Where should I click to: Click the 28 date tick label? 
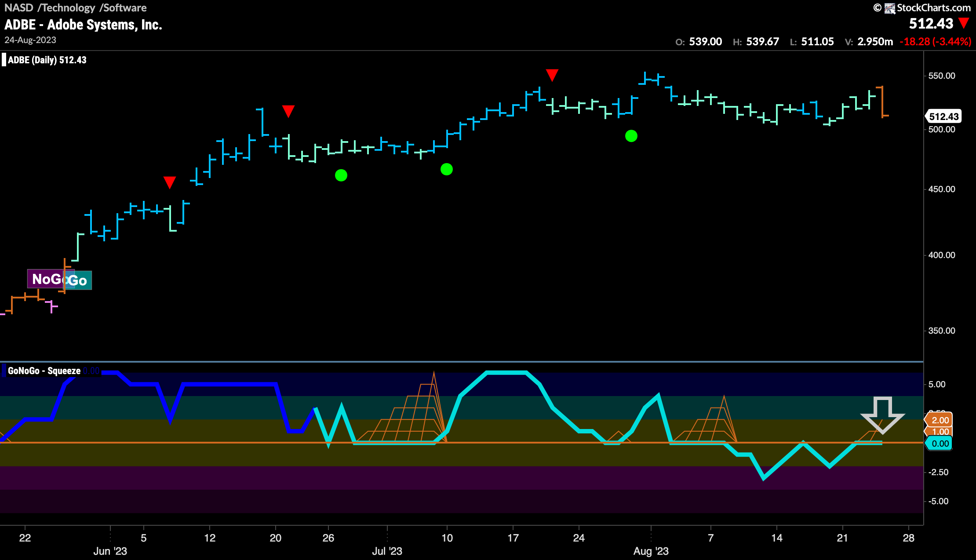click(908, 538)
